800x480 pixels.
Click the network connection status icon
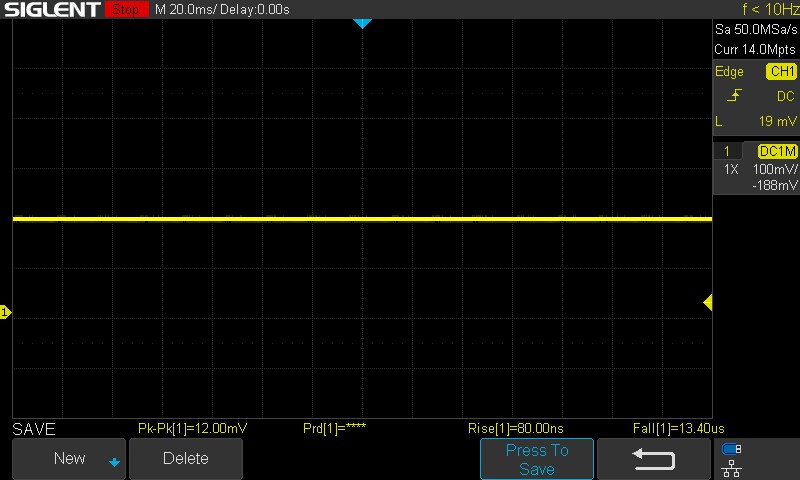[732, 468]
